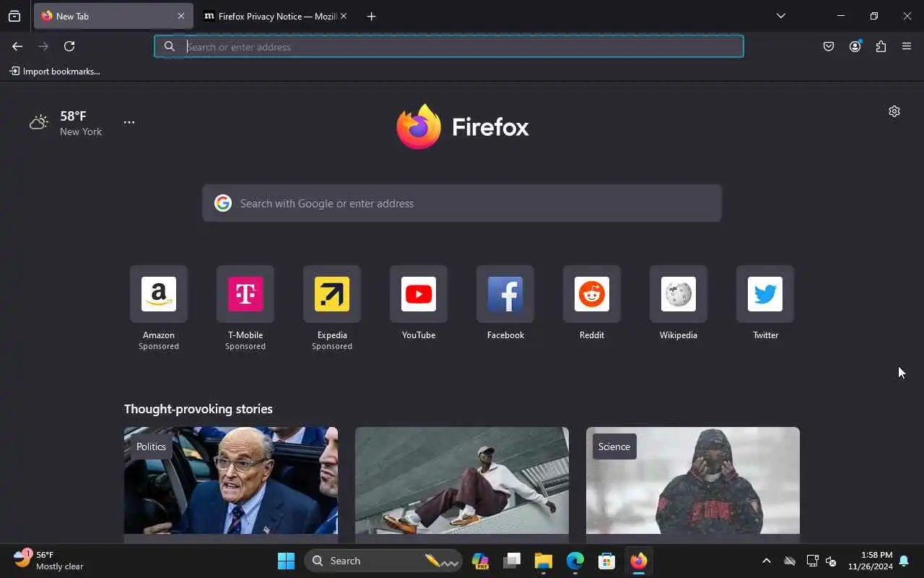Open Microsoft Store from the taskbar
Image resolution: width=924 pixels, height=578 pixels.
[x=607, y=561]
